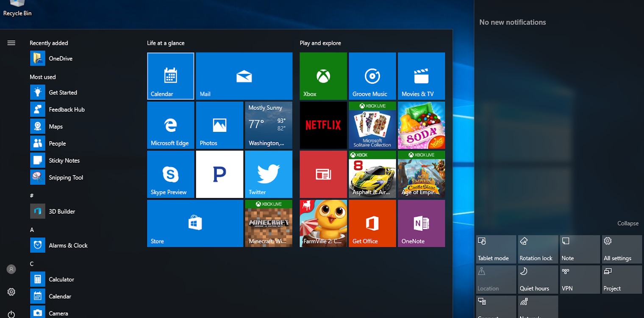
Task: Open the Age of Empires Castle Siege tile
Action: pos(422,174)
